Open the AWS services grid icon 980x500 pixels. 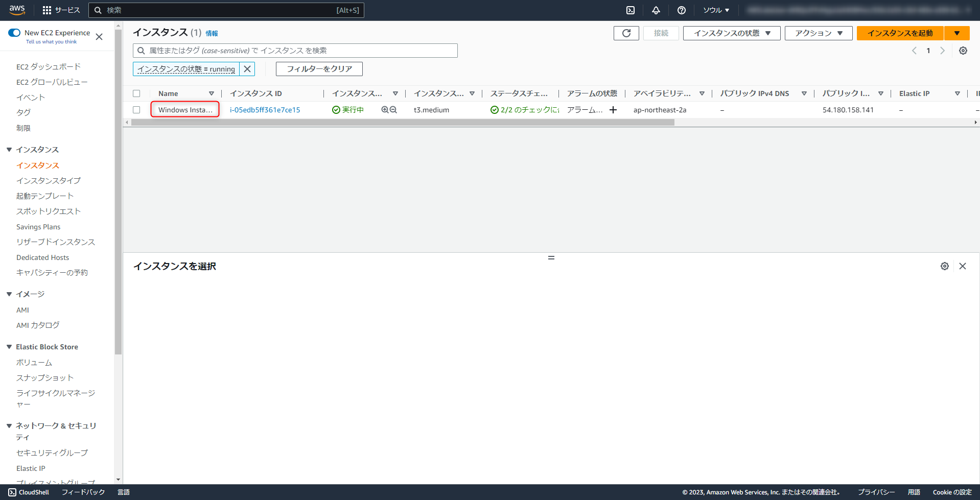coord(46,10)
